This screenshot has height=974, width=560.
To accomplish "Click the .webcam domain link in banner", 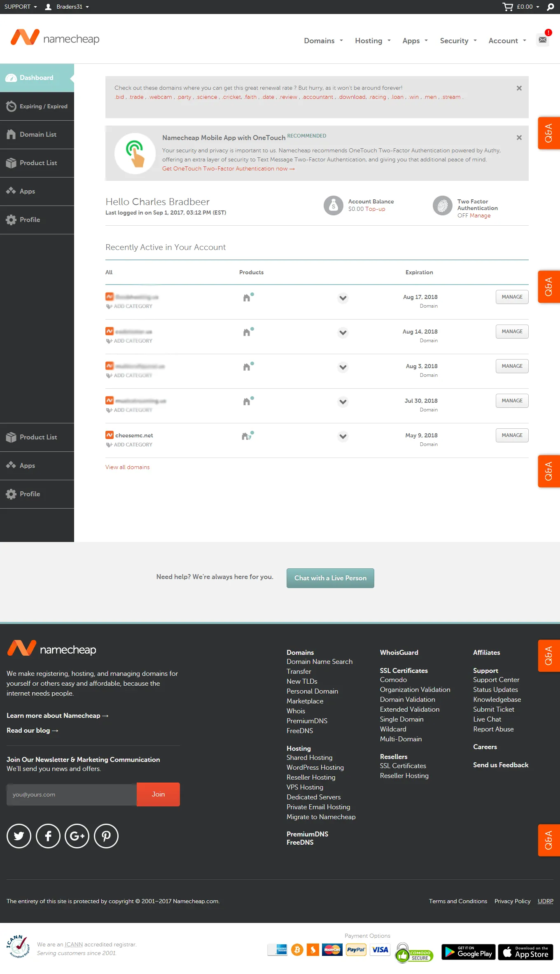I will (x=160, y=97).
